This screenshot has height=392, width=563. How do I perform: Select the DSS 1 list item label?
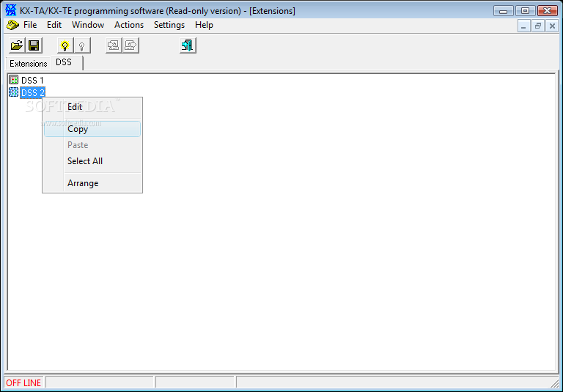pyautogui.click(x=32, y=81)
